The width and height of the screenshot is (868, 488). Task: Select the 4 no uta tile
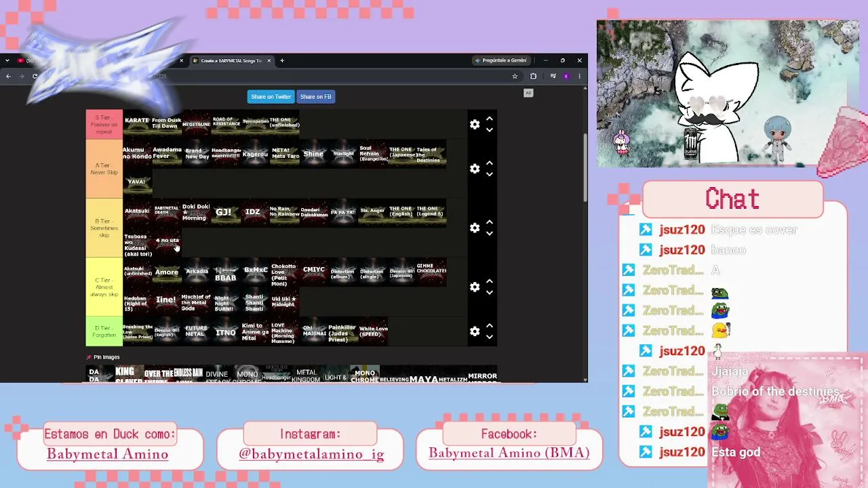point(167,242)
